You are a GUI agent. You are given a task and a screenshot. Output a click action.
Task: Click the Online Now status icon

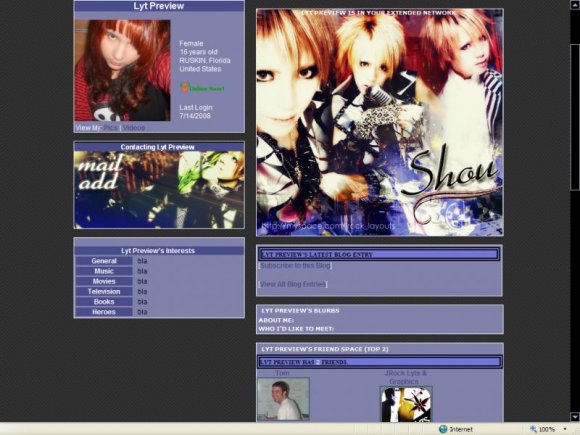pos(202,88)
